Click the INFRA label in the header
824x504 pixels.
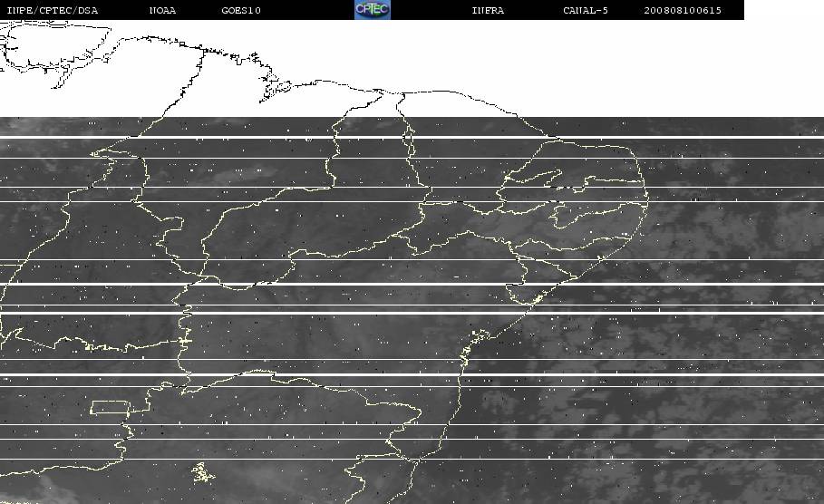click(489, 10)
